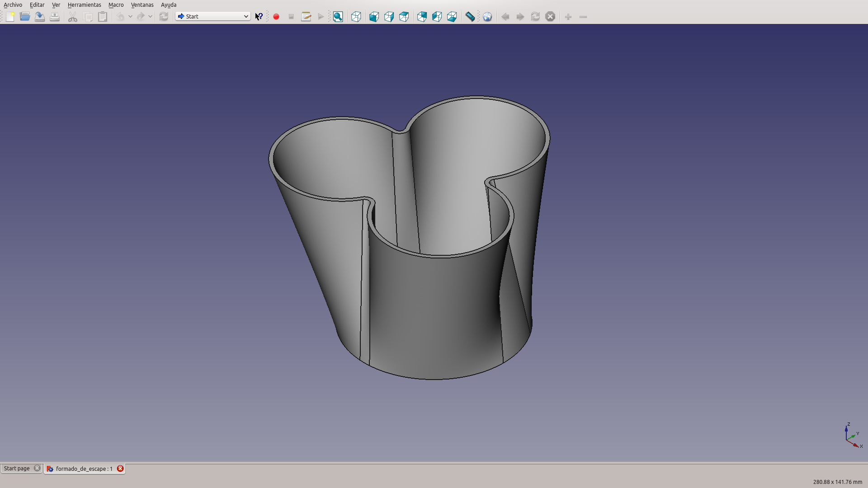Image resolution: width=868 pixels, height=488 pixels.
Task: Open the macros dialog icon
Action: click(x=306, y=17)
